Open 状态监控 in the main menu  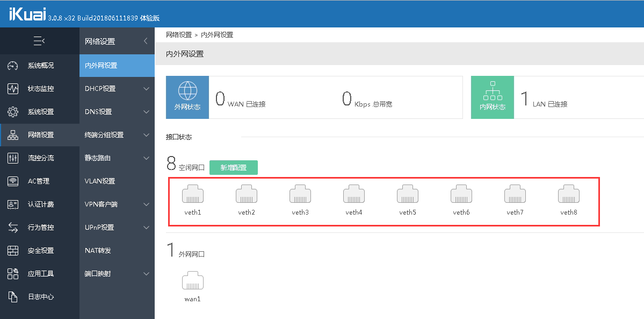click(40, 89)
